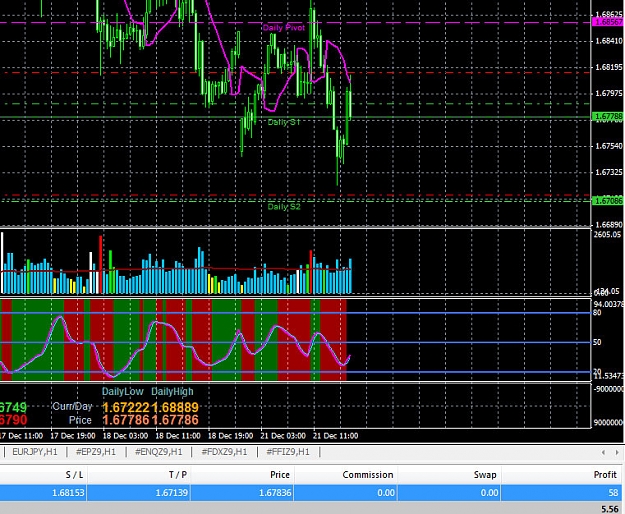Viewport: 625px width, 514px height.
Task: Click the Curr/Day row label
Action: (72, 406)
